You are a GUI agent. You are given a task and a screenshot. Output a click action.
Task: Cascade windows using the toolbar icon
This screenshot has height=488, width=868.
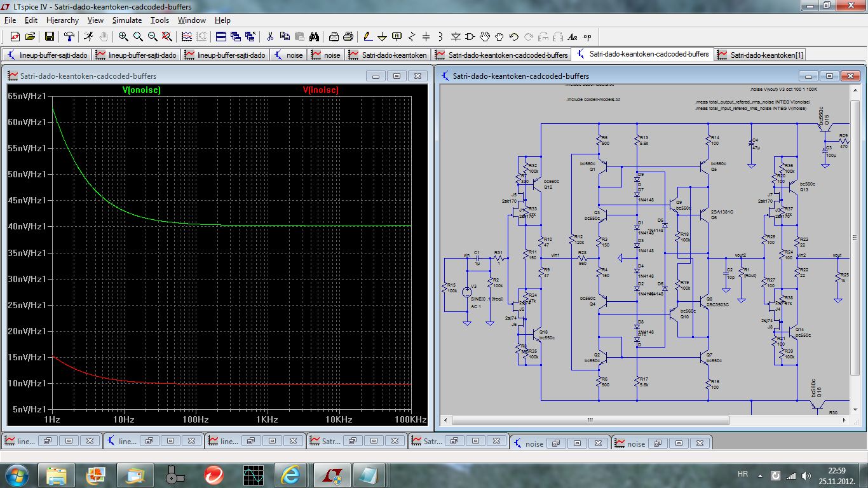coord(236,36)
